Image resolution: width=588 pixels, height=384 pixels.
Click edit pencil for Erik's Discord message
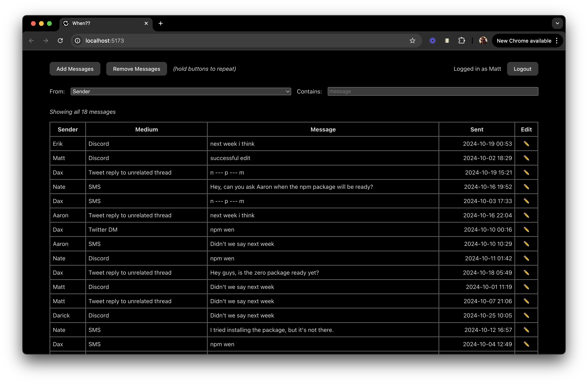pyautogui.click(x=526, y=144)
